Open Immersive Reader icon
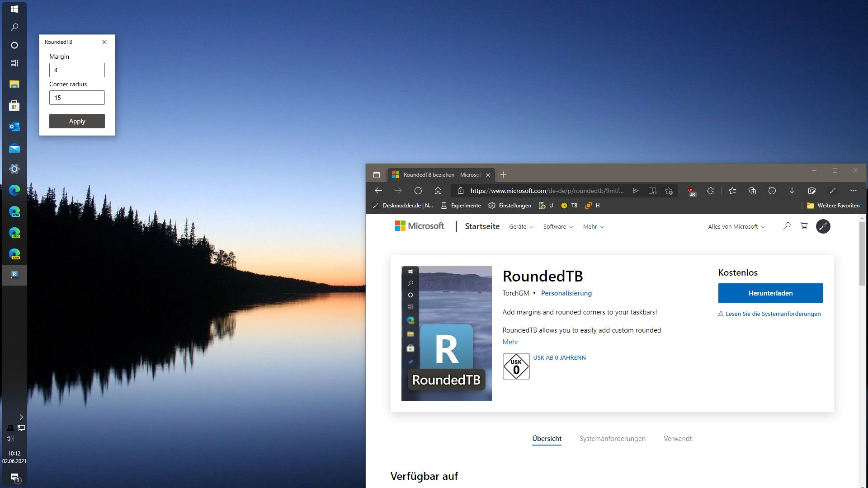The height and width of the screenshot is (488, 868). (652, 191)
